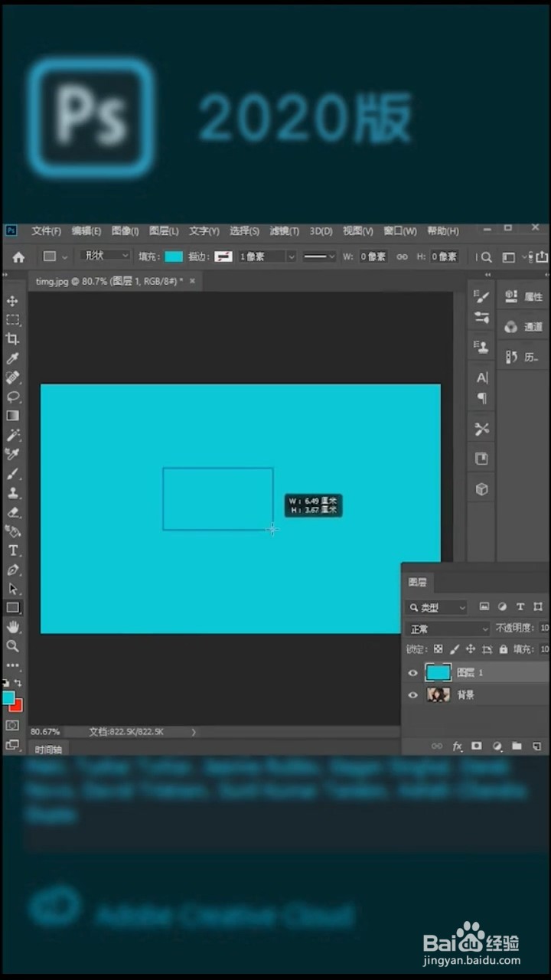Click the stroke color swatch in options bar
Screen dimensions: 551x980
tap(223, 256)
